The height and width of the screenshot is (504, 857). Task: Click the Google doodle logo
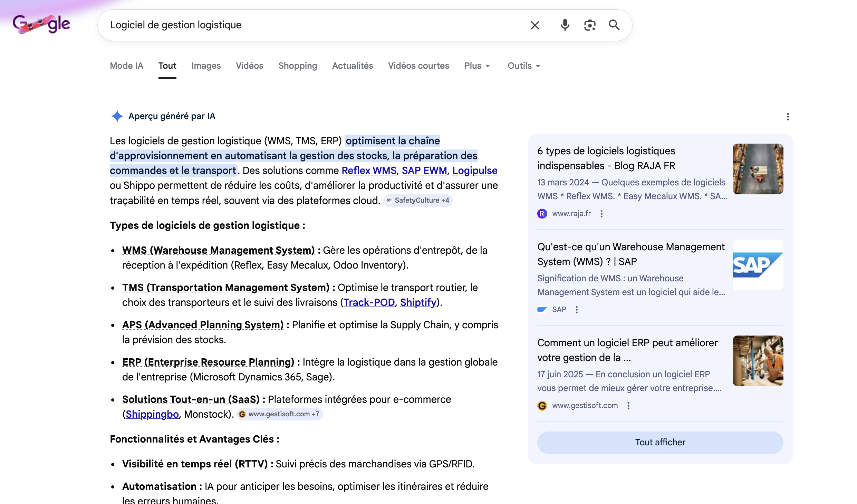[41, 24]
